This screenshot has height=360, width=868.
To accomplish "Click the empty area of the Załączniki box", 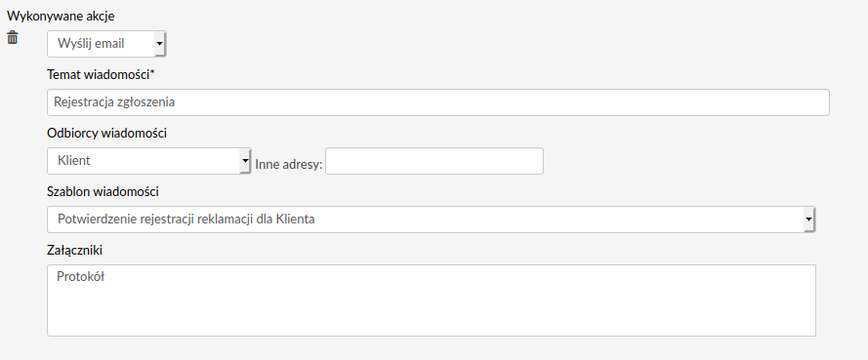I will pyautogui.click(x=432, y=312).
